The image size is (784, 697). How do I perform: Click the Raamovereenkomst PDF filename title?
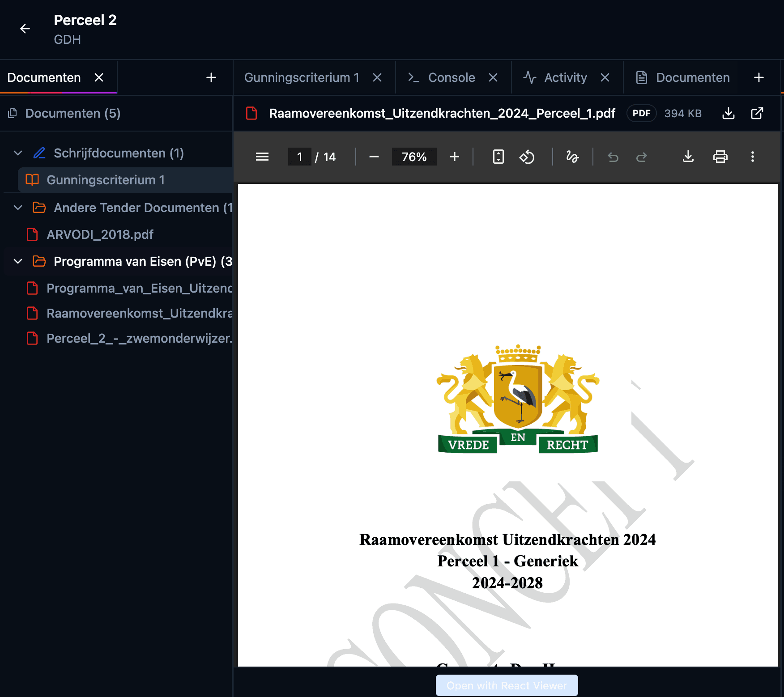[442, 113]
